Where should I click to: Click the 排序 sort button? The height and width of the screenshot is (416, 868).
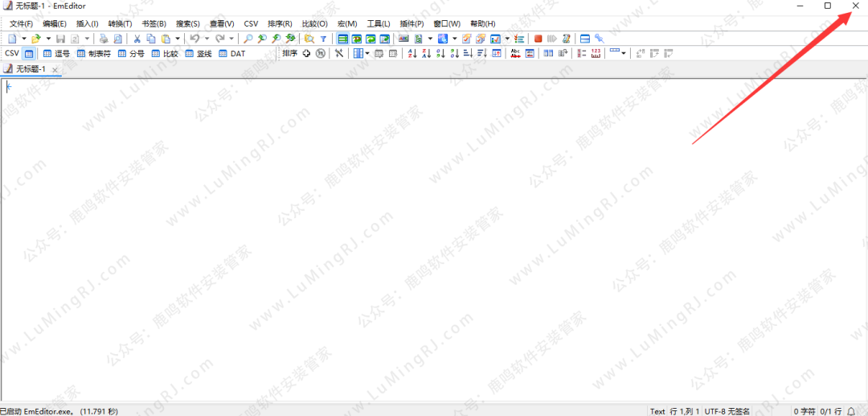click(x=289, y=54)
